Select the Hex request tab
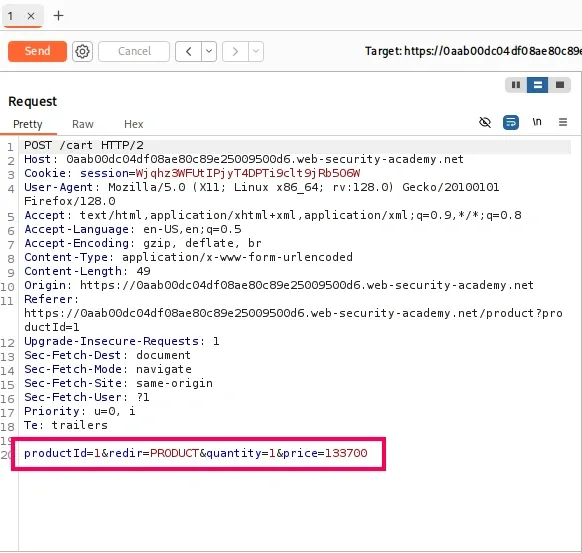 click(x=134, y=124)
